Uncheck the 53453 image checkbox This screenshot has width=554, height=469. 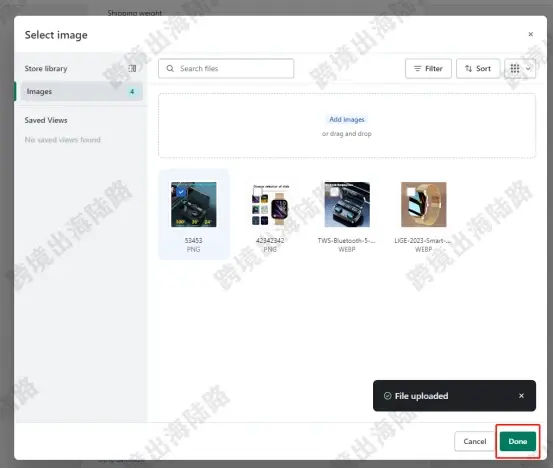pyautogui.click(x=181, y=192)
